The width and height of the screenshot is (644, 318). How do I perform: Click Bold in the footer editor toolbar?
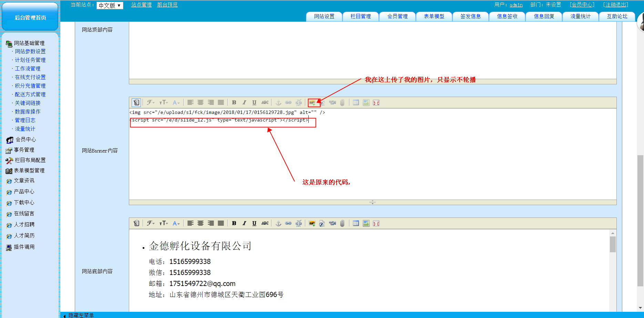tap(234, 223)
